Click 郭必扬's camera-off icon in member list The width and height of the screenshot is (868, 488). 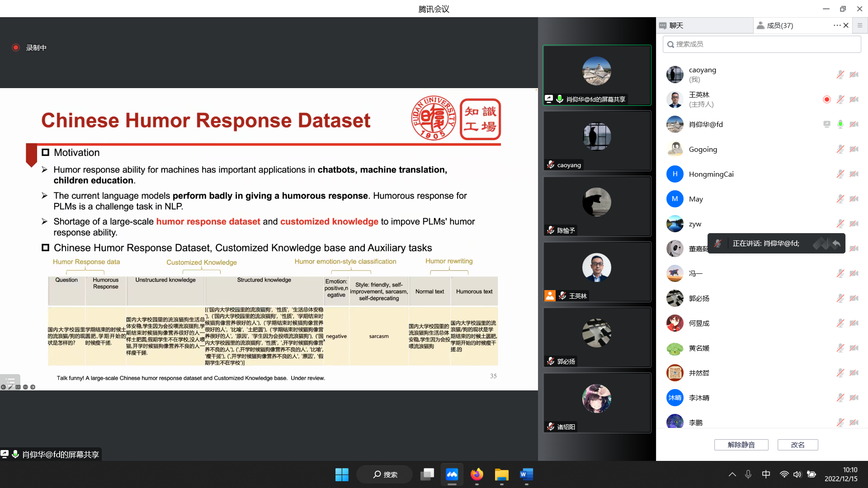tap(854, 298)
